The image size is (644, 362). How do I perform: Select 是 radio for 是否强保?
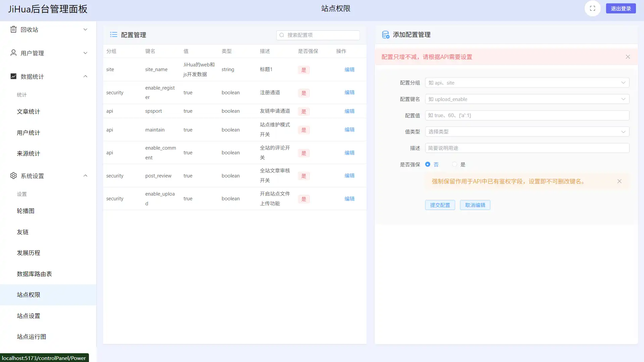click(x=454, y=164)
